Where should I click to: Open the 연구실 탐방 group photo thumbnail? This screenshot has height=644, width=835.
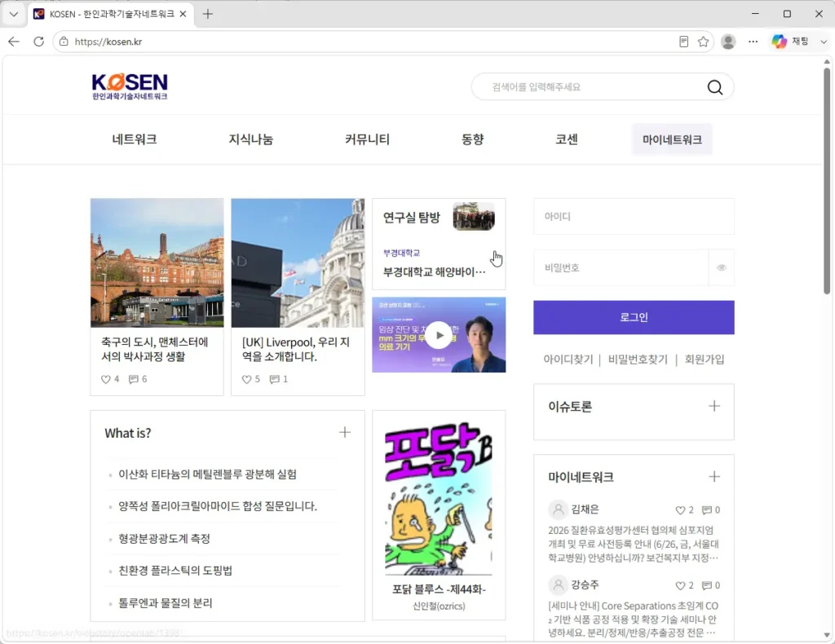click(x=474, y=216)
